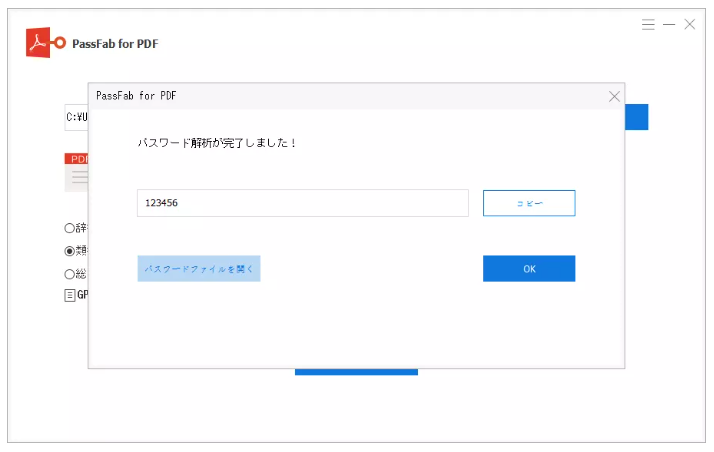Minimize the PassFab main window

click(669, 24)
